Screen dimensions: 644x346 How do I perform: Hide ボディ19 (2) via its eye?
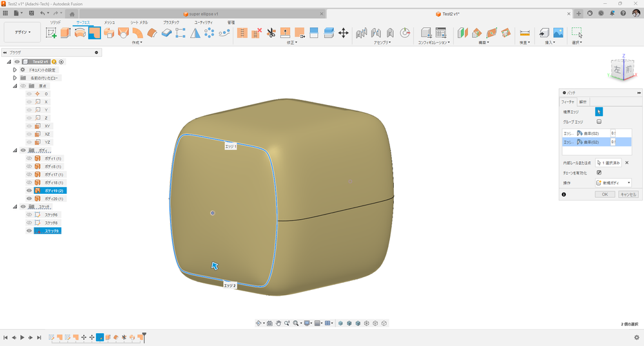29,191
